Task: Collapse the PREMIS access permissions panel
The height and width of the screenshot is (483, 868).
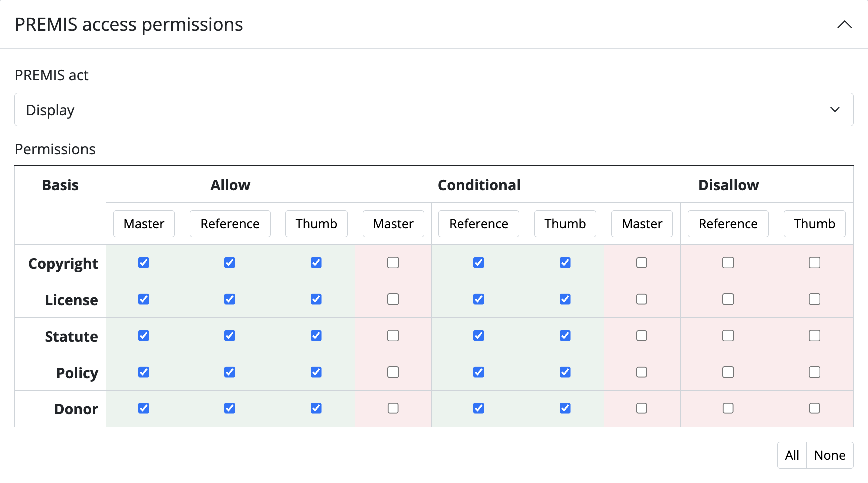Action: coord(844,25)
